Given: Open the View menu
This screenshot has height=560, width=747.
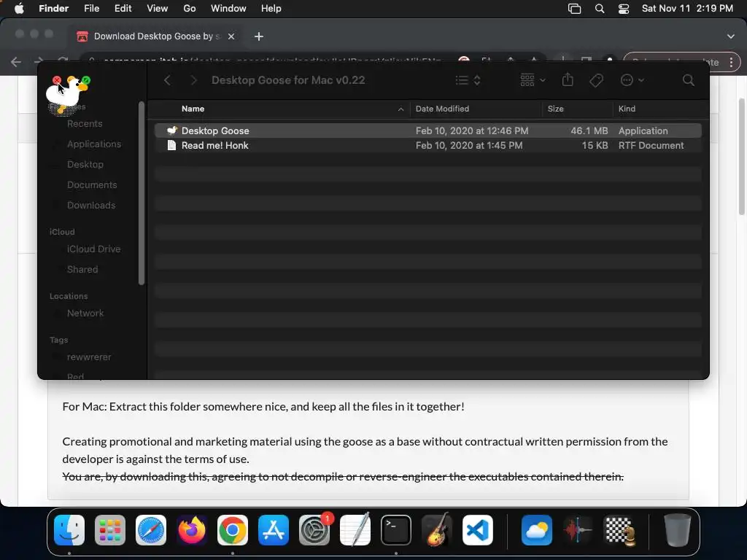Looking at the screenshot, I should click(158, 9).
